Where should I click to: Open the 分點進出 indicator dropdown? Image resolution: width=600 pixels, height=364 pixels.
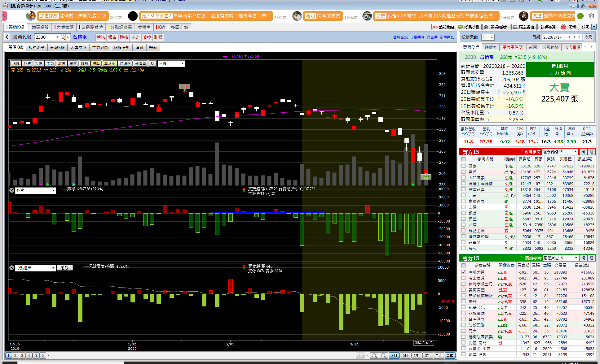53,268
